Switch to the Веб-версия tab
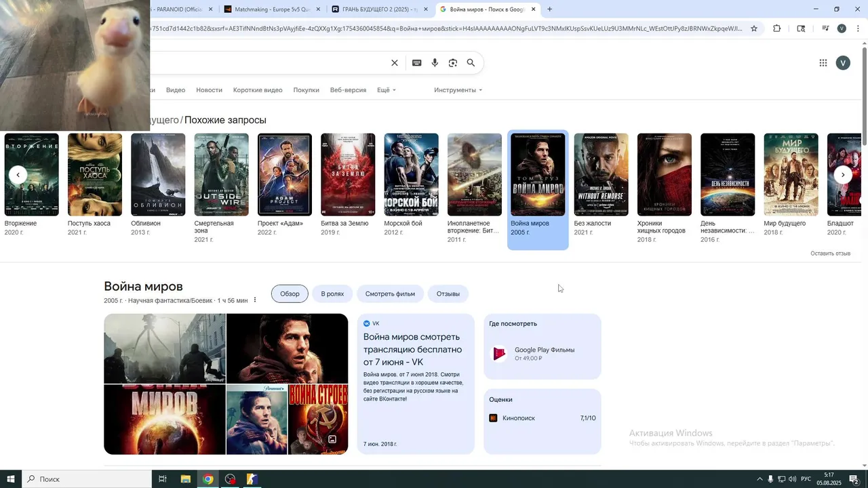 (x=348, y=90)
